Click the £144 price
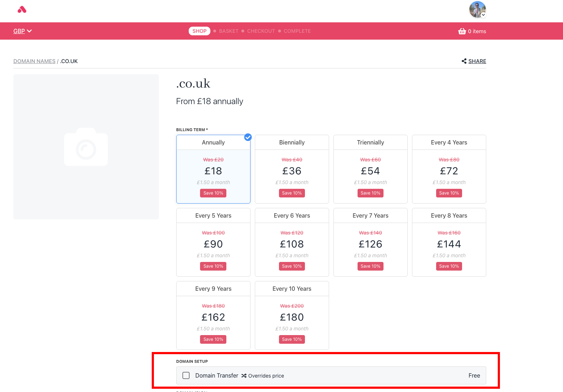Image resolution: width=563 pixels, height=392 pixels. click(x=449, y=244)
